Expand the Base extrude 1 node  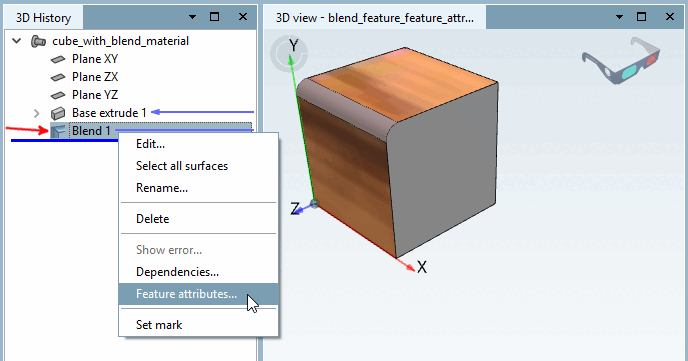36,114
